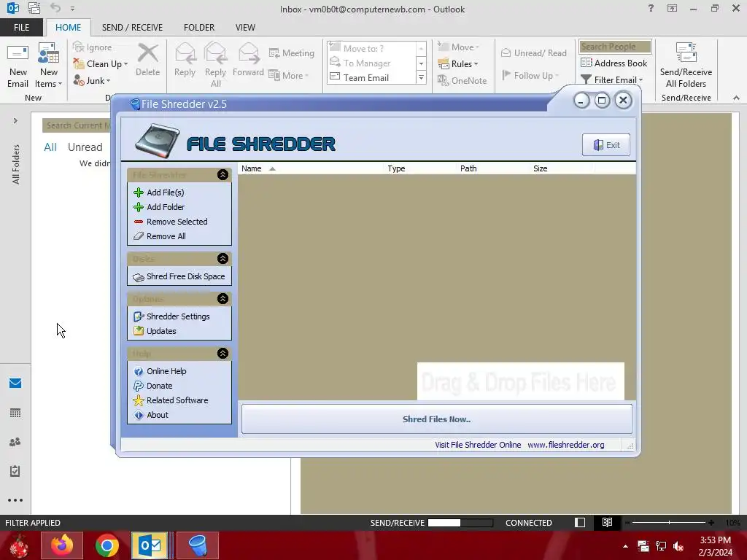Select the Team Email quick step
The width and height of the screenshot is (747, 560).
pyautogui.click(x=360, y=77)
